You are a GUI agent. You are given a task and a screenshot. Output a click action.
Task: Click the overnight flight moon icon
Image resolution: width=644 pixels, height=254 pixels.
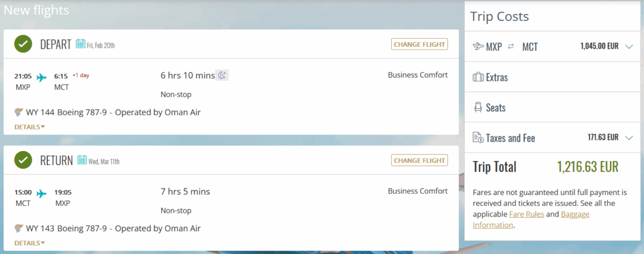[222, 75]
